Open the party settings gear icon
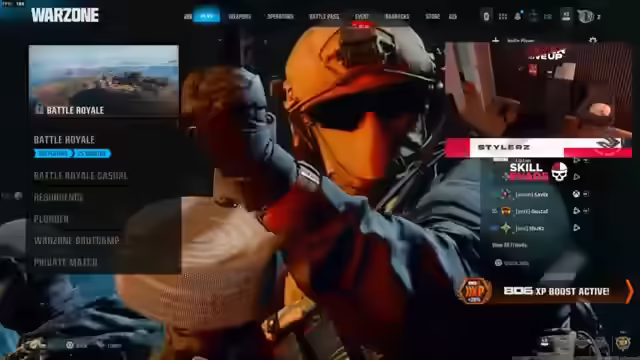640x360 pixels. tap(593, 40)
